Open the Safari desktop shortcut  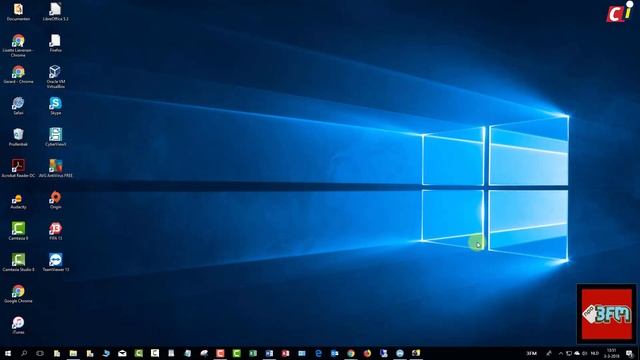point(18,106)
